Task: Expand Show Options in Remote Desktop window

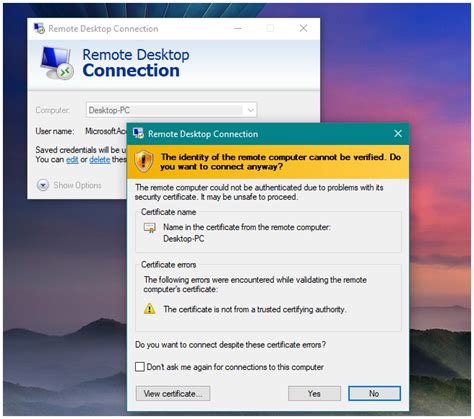Action: point(69,185)
